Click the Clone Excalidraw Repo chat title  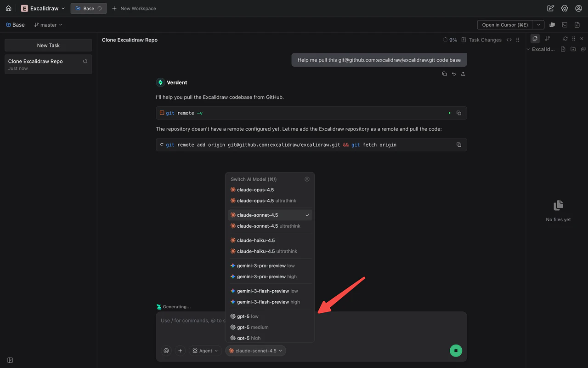(130, 40)
